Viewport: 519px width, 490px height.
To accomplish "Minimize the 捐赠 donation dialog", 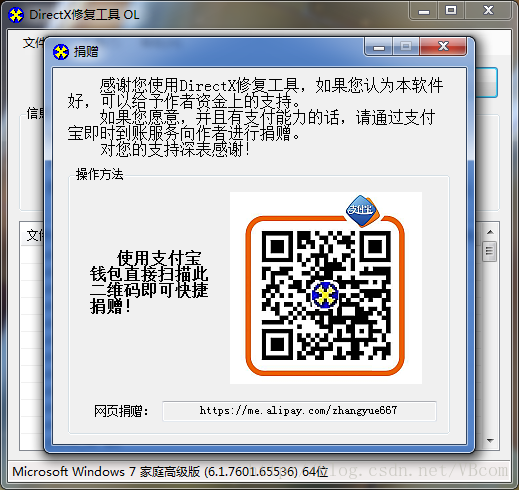I will point(379,46).
